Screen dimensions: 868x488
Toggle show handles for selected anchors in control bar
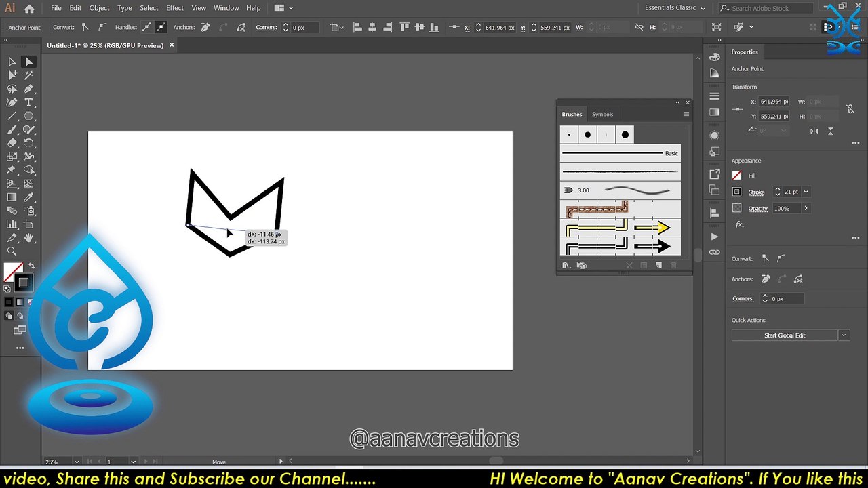click(146, 27)
